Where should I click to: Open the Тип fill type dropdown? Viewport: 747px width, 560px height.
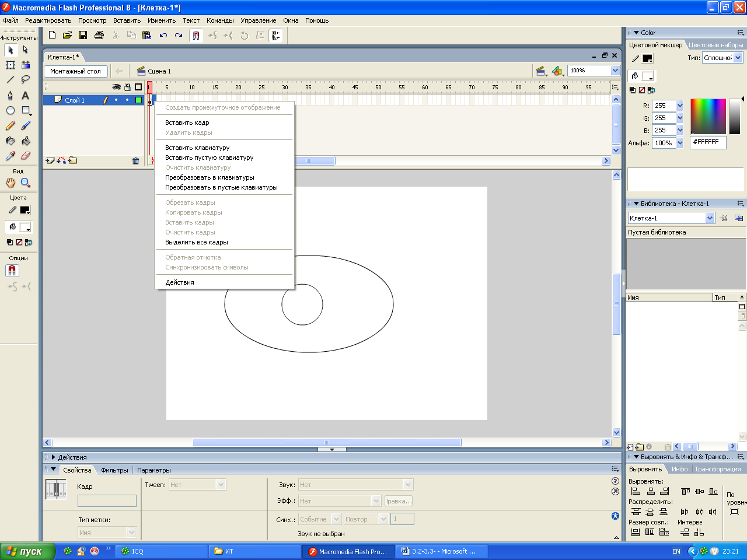[x=738, y=58]
